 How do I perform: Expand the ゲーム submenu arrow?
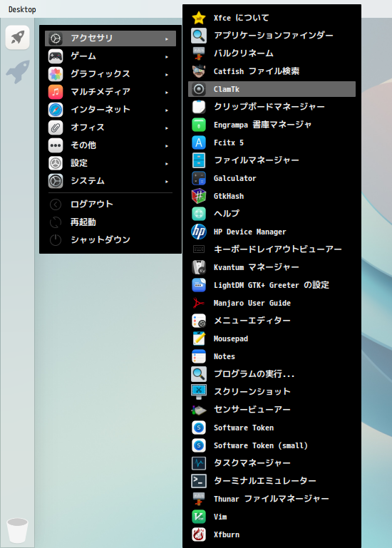tap(167, 56)
